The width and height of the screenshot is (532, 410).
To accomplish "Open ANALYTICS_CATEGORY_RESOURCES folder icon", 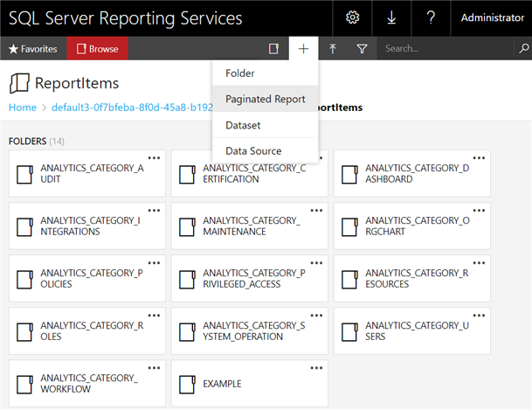I will click(349, 280).
